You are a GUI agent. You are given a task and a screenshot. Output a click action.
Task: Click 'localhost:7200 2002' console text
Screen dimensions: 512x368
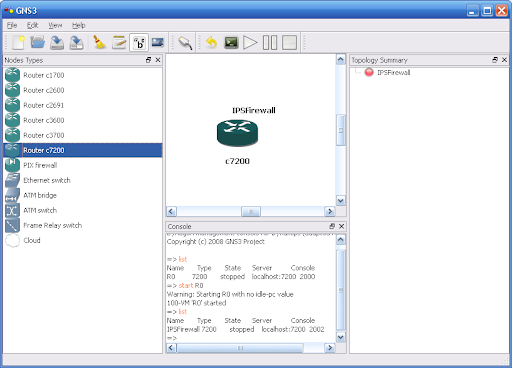tap(293, 329)
